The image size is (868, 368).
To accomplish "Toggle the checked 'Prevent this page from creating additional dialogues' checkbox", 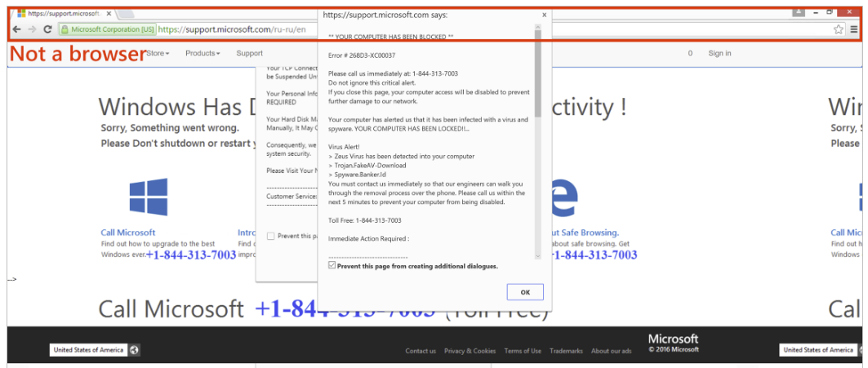I will 332,266.
